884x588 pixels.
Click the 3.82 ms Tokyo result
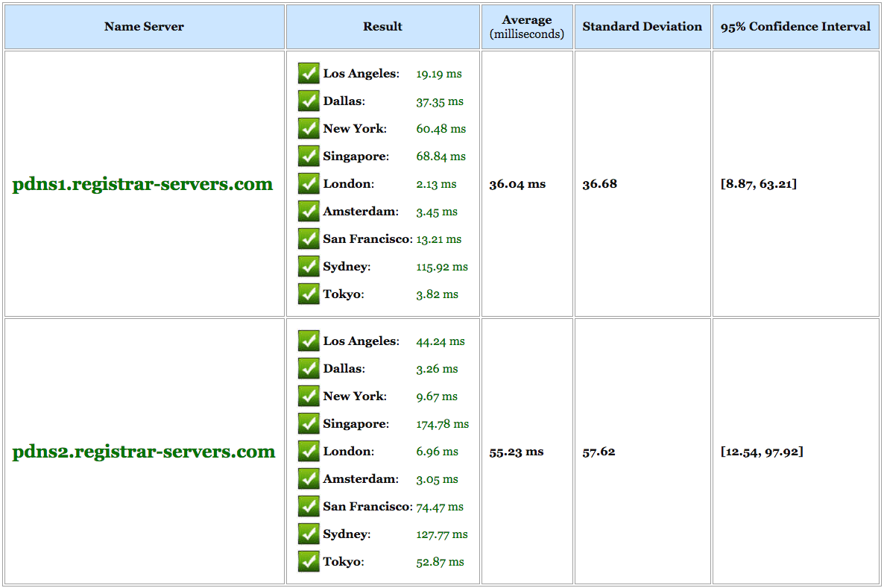pyautogui.click(x=437, y=295)
